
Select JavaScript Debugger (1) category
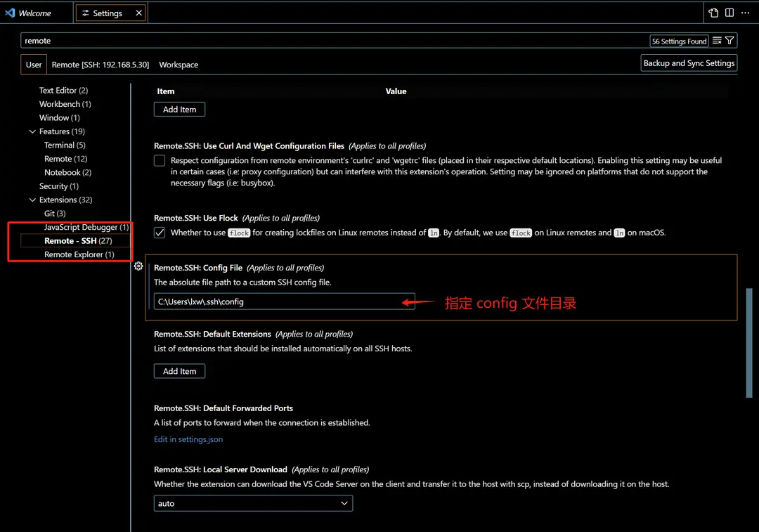coord(86,227)
